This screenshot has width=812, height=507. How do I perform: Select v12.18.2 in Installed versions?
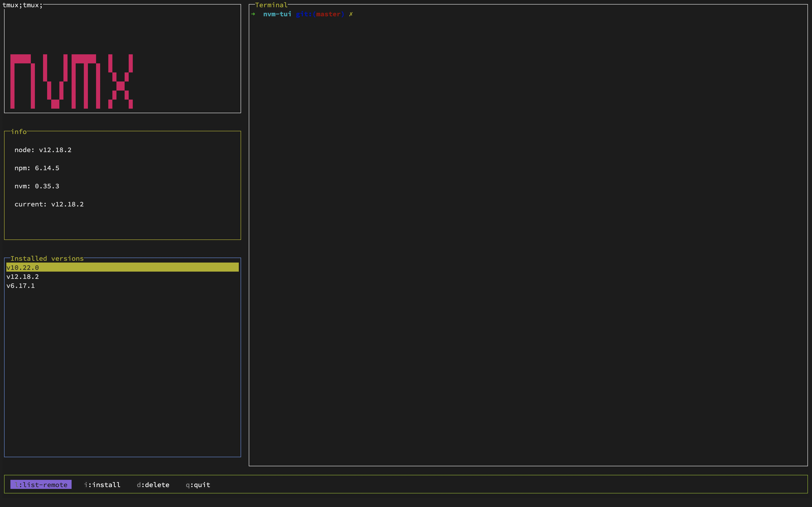coord(22,276)
